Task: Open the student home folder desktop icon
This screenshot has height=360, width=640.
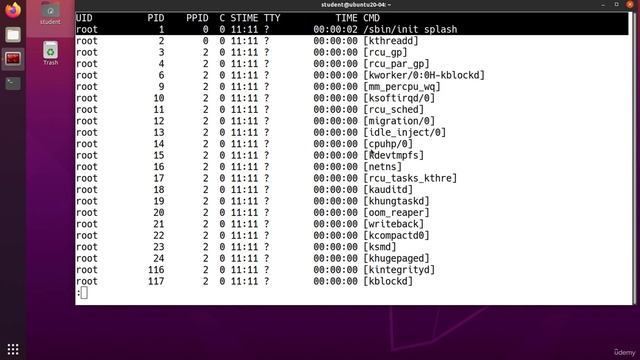Action: [x=50, y=13]
